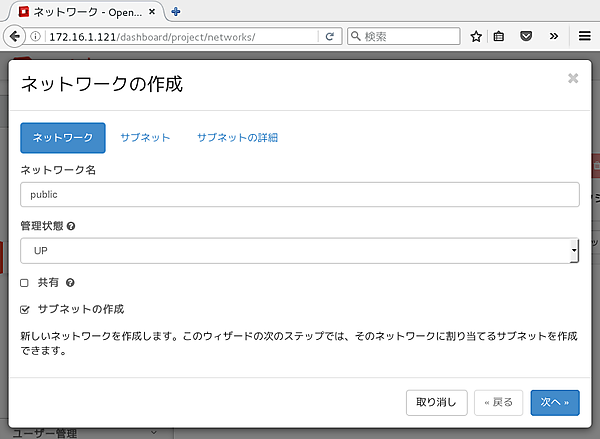
Task: Select the ネットワーク - Open... browser tab
Action: click(x=87, y=12)
